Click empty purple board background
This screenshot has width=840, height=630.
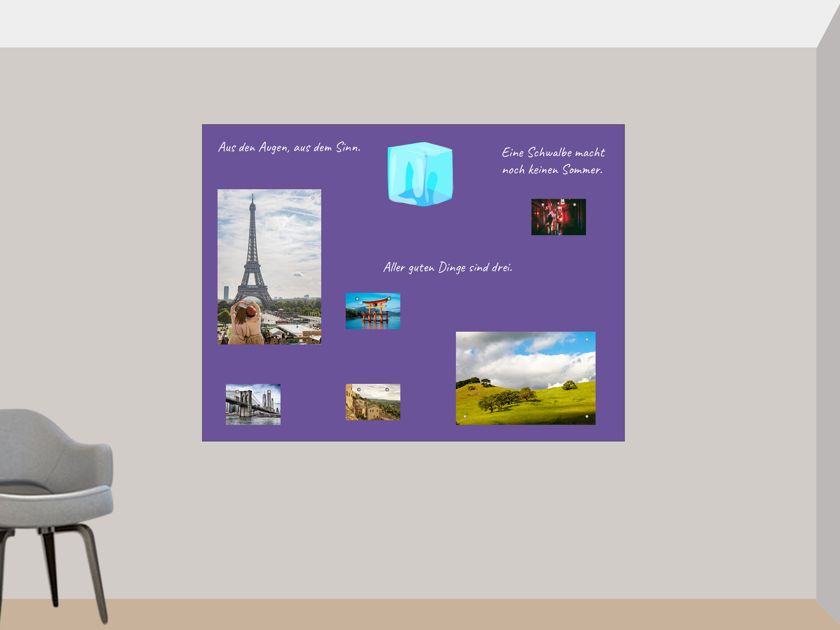coord(420,364)
